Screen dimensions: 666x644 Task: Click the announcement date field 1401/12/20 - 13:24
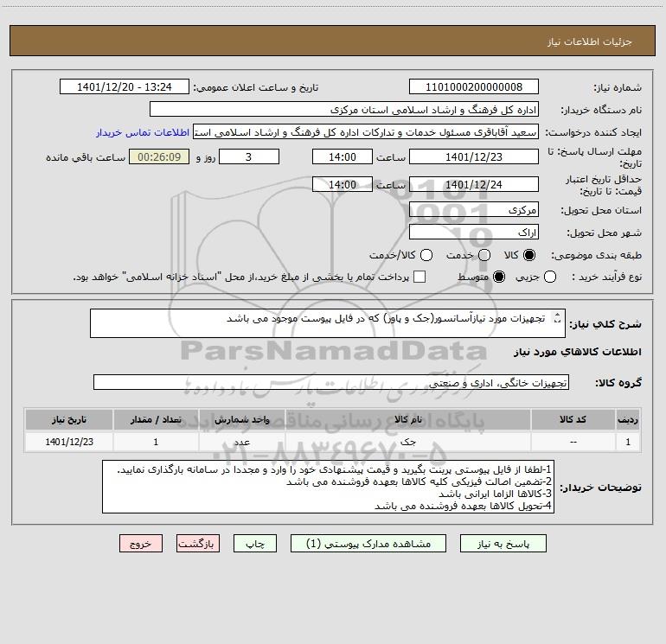124,87
